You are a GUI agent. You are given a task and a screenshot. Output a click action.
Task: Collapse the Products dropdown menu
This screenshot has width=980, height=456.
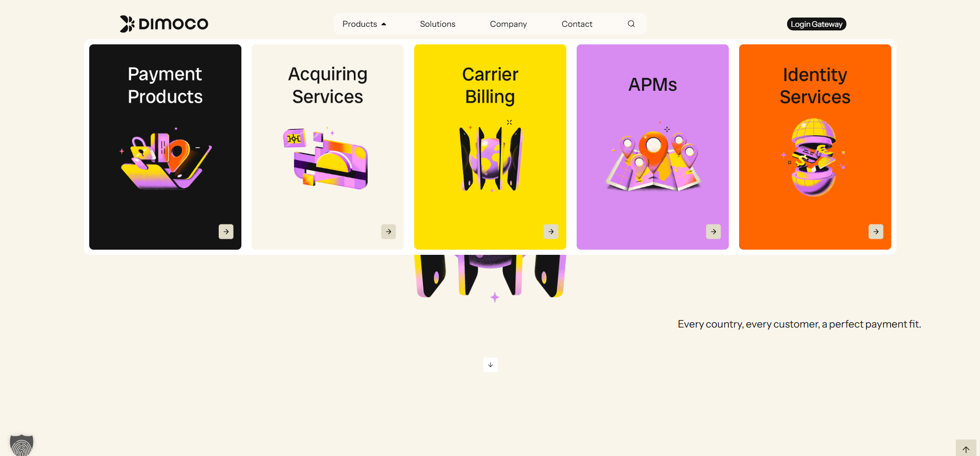coord(364,24)
